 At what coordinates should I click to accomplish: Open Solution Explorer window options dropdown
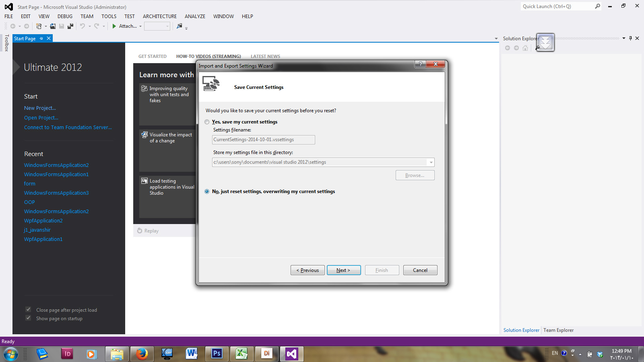coord(623,38)
